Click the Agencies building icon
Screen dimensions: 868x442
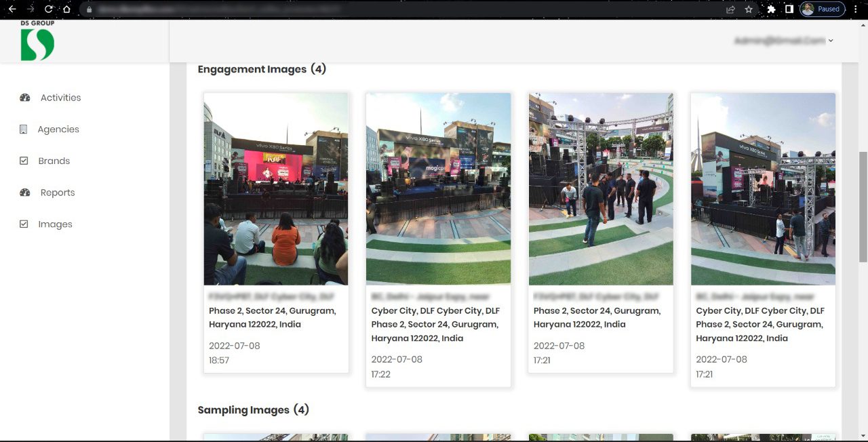click(24, 129)
